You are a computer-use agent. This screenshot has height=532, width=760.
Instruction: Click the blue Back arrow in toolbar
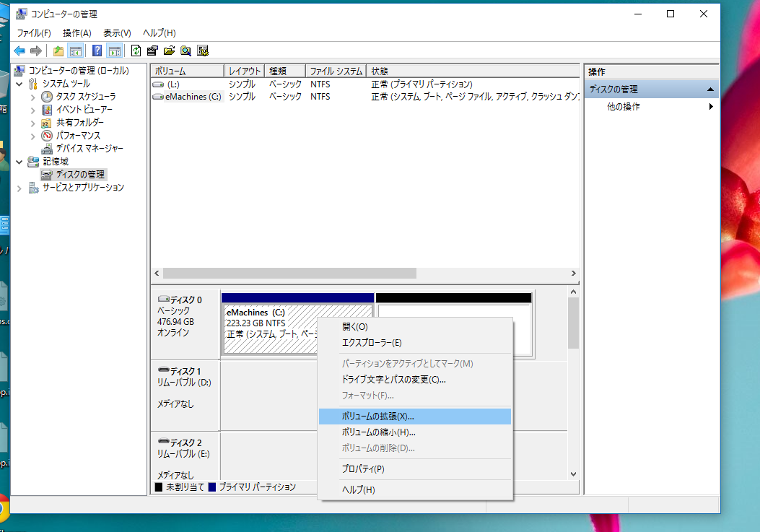click(x=19, y=51)
